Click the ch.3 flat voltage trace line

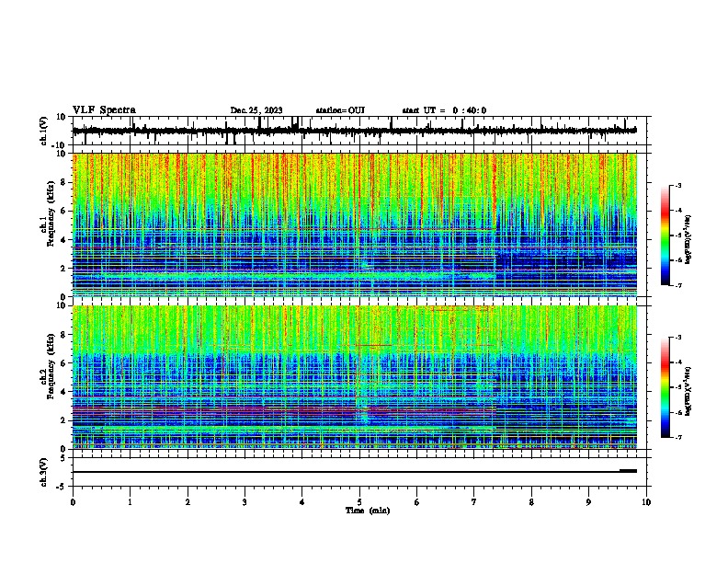tap(354, 472)
